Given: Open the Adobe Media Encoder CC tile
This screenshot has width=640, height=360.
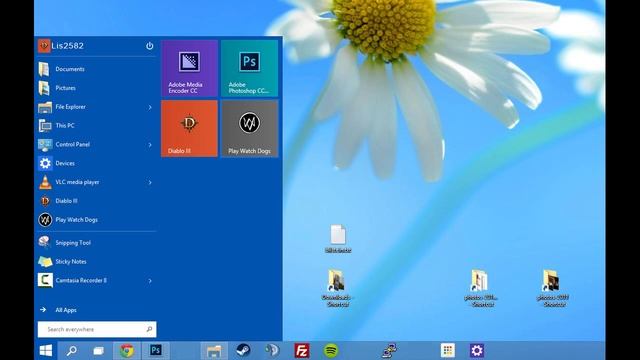Looking at the screenshot, I should (x=189, y=68).
